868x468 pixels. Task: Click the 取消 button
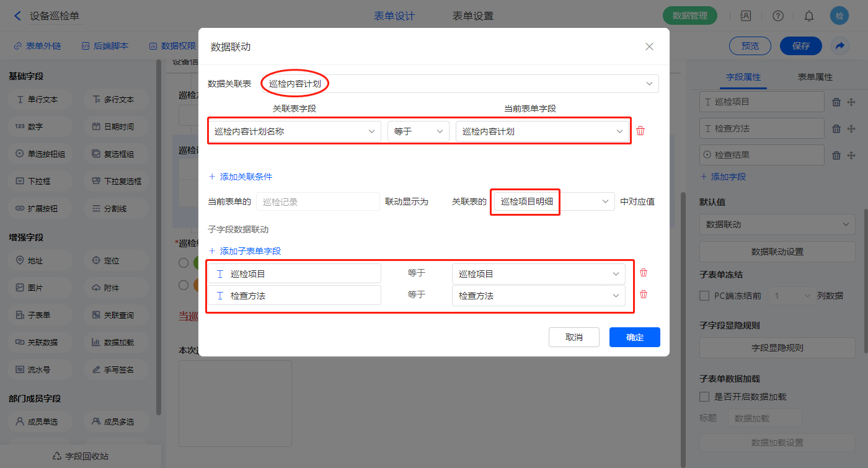point(573,337)
